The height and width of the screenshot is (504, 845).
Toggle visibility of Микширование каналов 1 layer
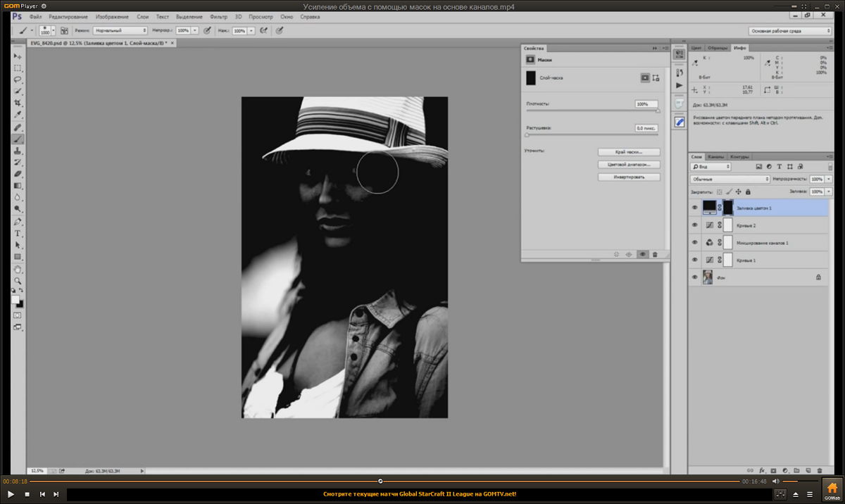(x=695, y=243)
